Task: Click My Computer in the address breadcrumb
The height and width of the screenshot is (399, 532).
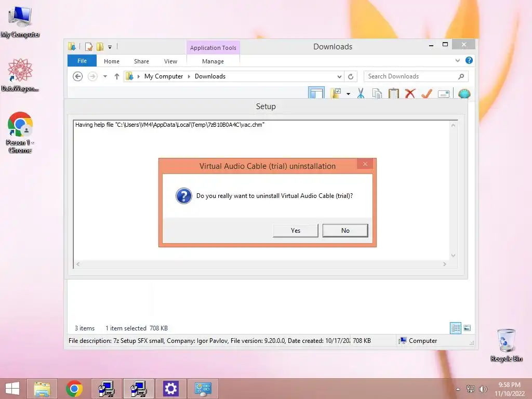Action: [x=164, y=76]
